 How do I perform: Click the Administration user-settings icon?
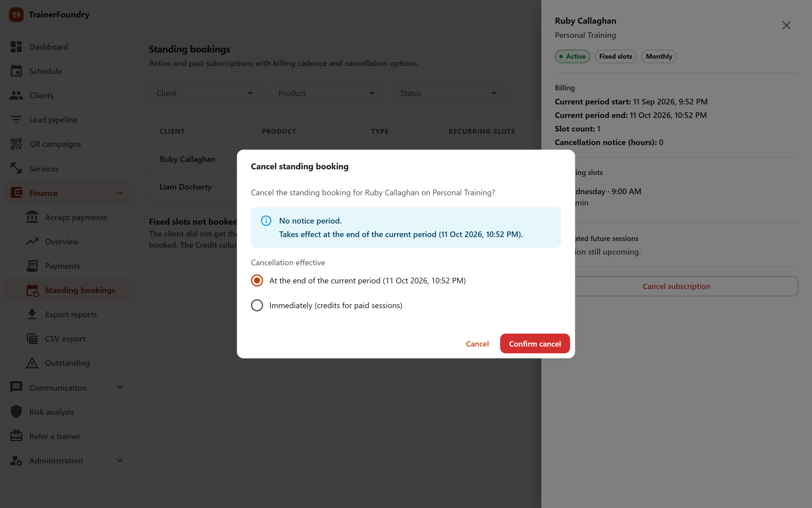coord(16,460)
